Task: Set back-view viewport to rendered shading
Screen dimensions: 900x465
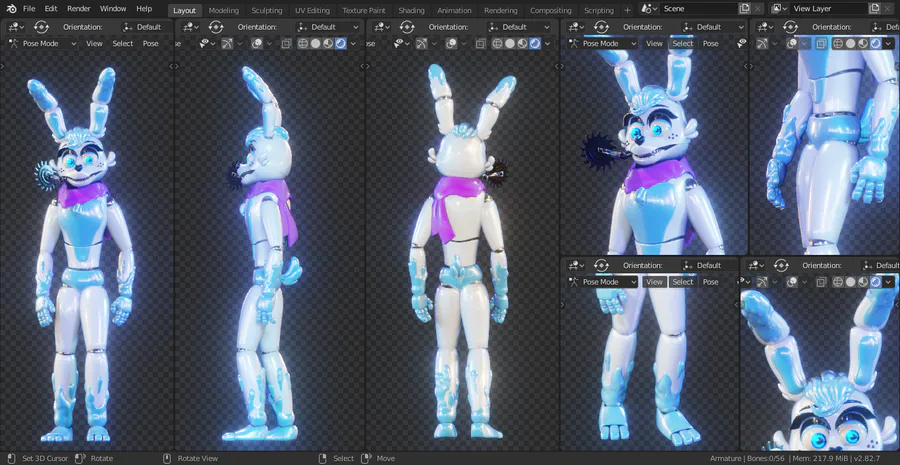Action: coord(535,44)
